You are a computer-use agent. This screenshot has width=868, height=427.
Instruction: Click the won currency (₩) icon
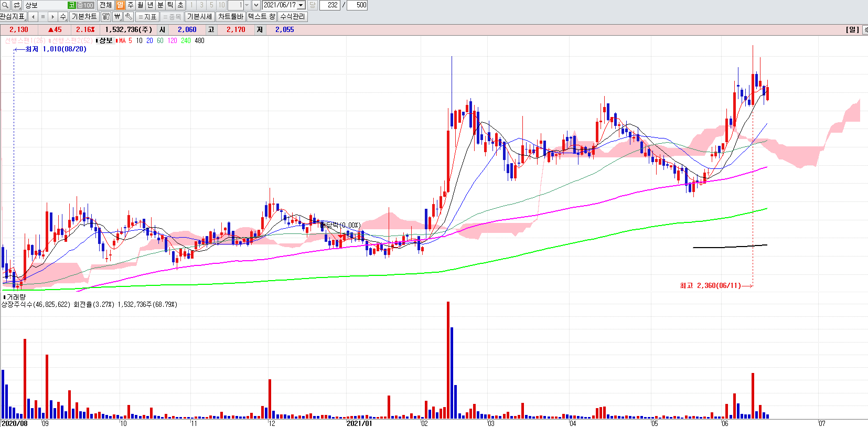117,16
